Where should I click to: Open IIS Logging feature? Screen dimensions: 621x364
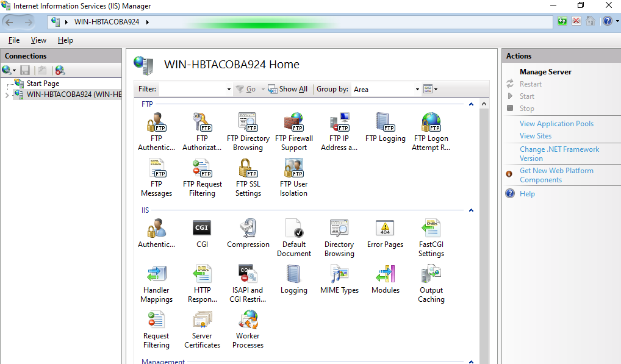pos(294,279)
